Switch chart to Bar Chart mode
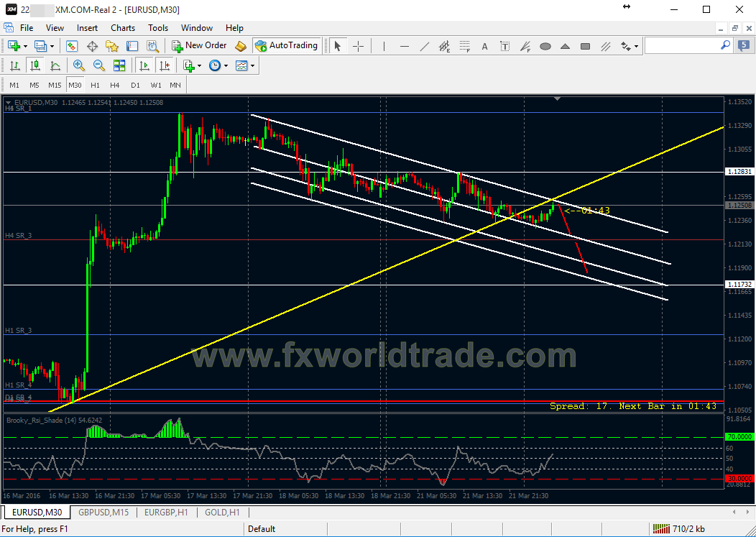 click(x=15, y=65)
